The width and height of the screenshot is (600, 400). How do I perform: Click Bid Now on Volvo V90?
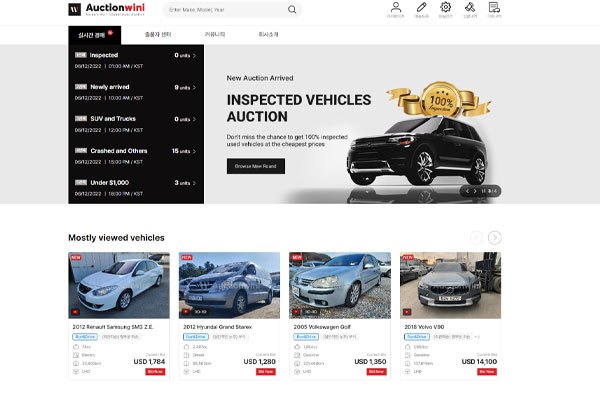(487, 372)
